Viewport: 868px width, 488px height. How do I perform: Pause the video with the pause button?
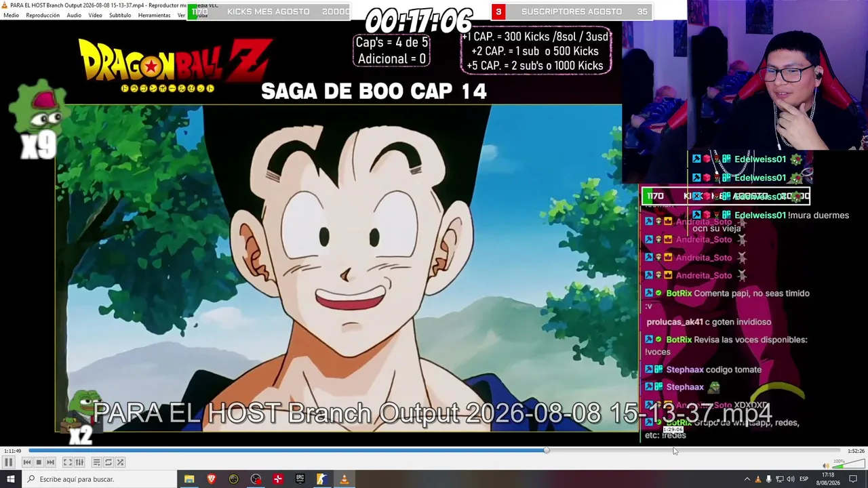click(x=9, y=462)
